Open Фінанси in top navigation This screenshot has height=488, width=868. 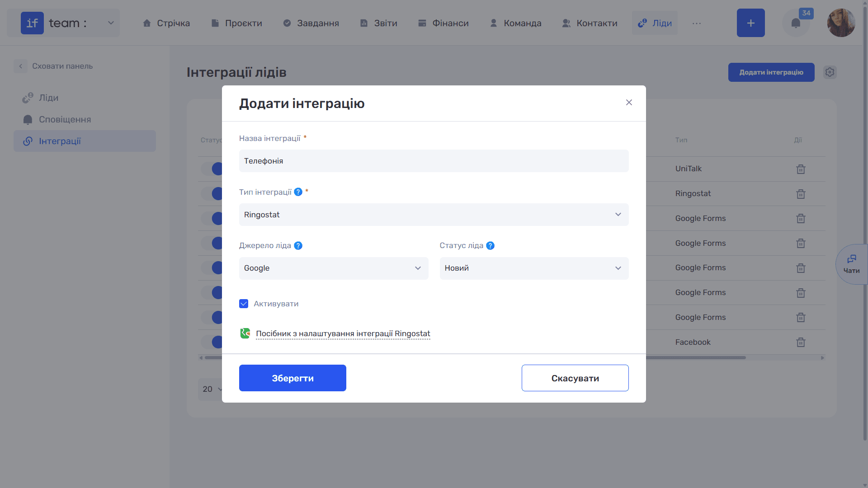443,23
